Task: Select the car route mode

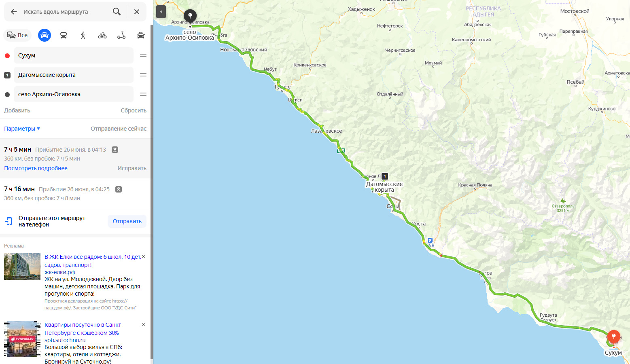Action: pyautogui.click(x=45, y=35)
